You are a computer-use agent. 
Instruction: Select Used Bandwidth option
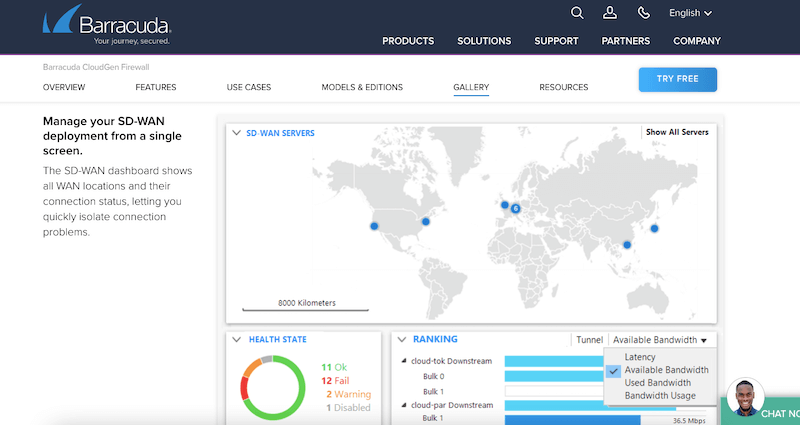tap(658, 383)
